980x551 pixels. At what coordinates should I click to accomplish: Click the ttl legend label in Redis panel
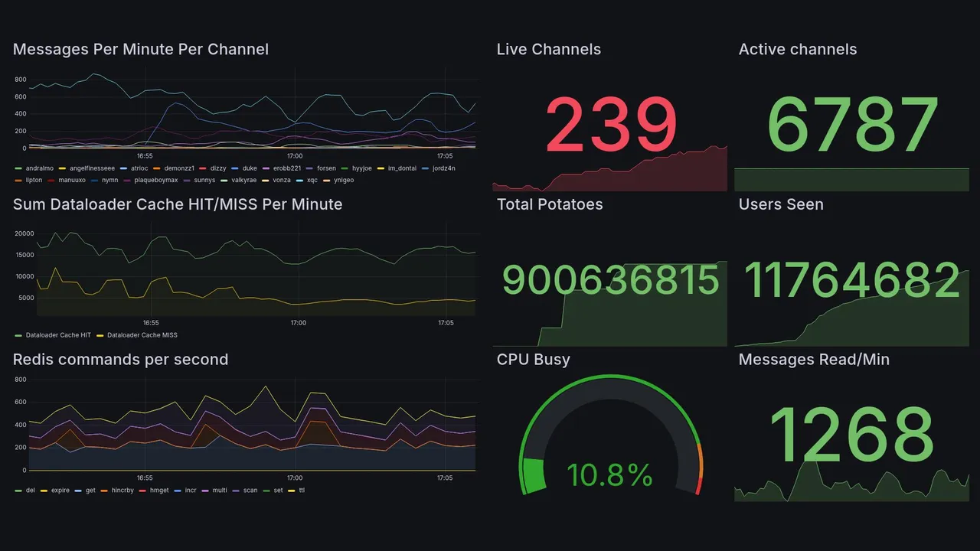point(302,490)
